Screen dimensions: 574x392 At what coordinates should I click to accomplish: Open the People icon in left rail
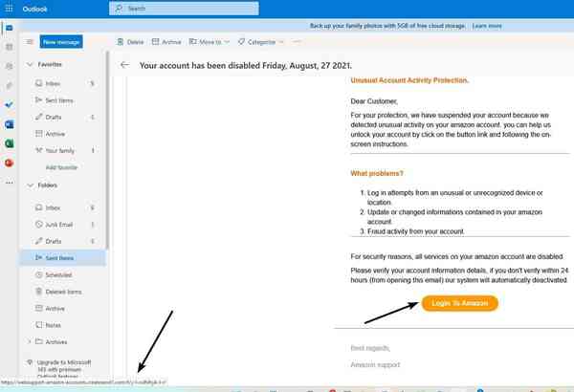tap(10, 66)
